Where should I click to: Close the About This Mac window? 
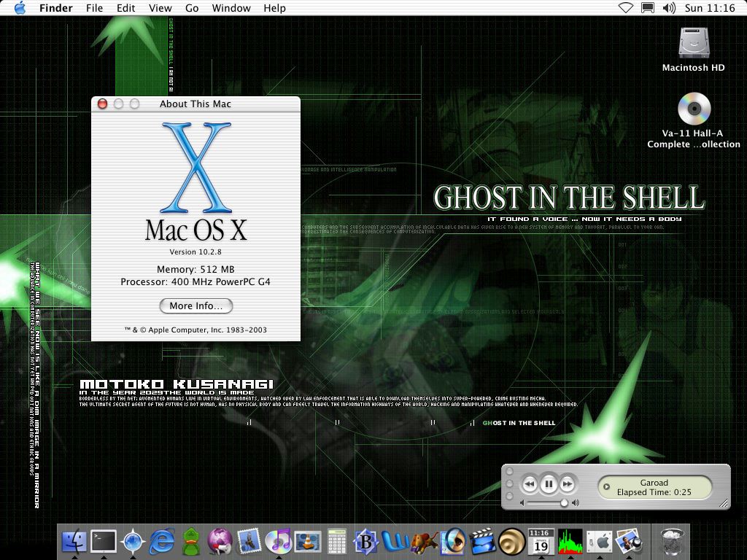click(102, 104)
